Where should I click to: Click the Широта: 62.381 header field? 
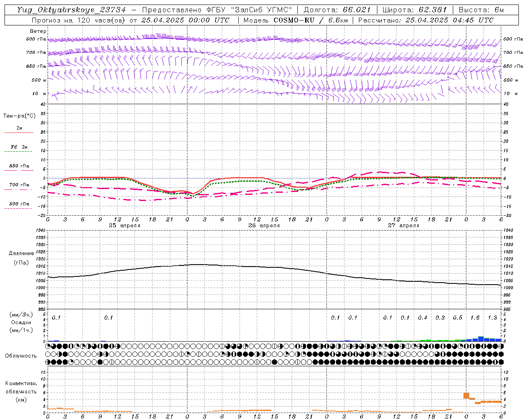[415, 10]
